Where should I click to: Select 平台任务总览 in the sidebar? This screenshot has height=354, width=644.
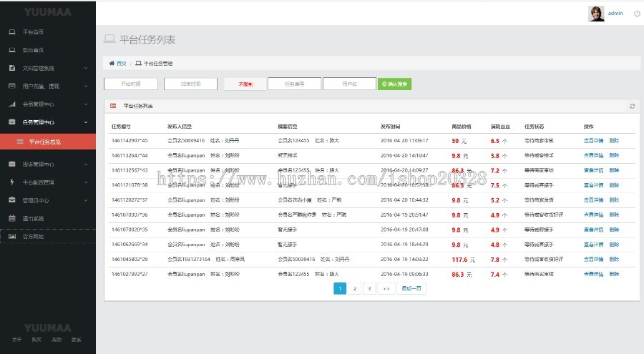[x=49, y=142]
